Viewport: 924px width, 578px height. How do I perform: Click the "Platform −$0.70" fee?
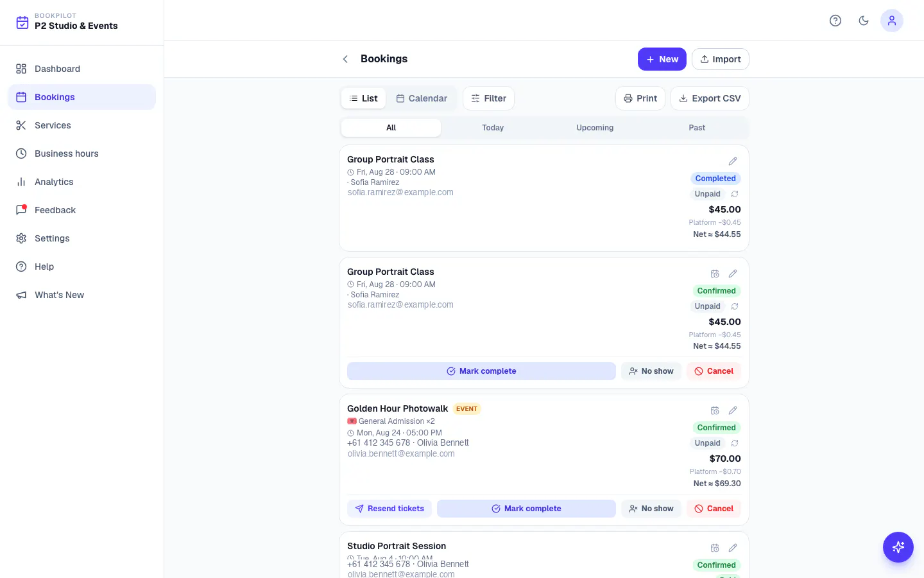coord(715,471)
